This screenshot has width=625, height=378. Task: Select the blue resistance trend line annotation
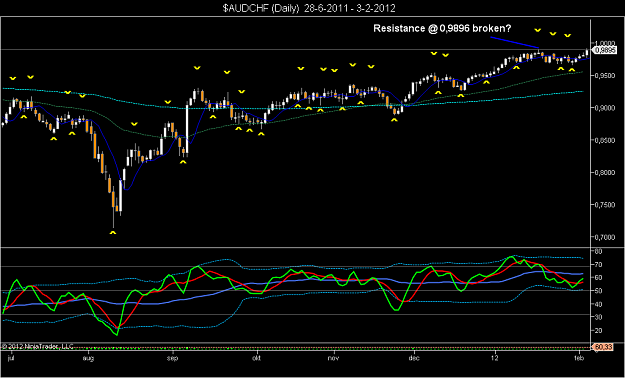coord(515,42)
